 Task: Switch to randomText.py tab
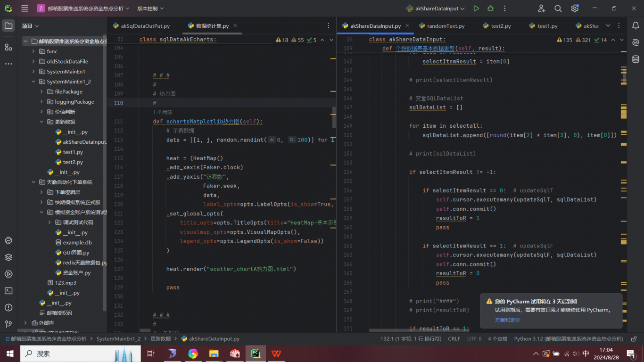[441, 26]
